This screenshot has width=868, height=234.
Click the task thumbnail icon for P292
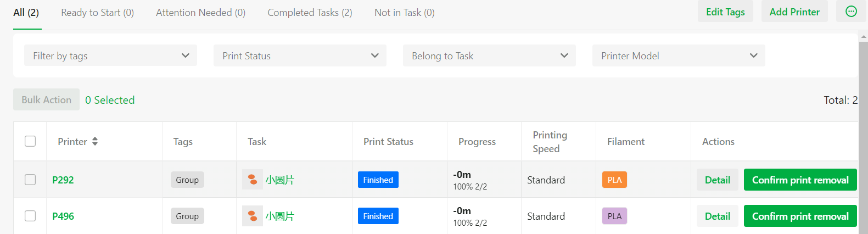[x=253, y=180]
